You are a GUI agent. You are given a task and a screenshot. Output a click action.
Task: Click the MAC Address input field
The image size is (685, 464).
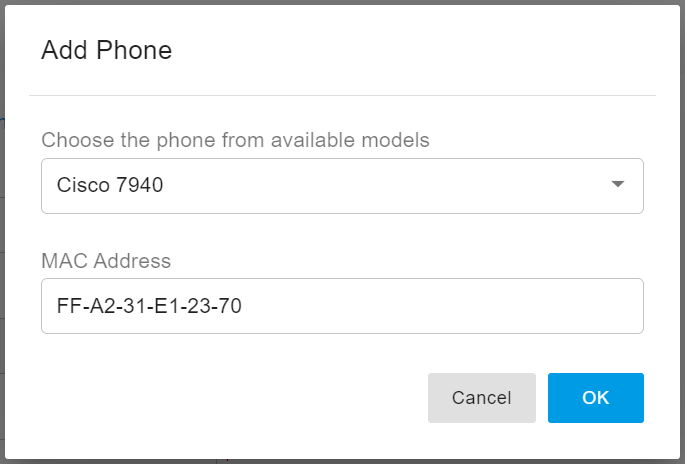coord(342,306)
